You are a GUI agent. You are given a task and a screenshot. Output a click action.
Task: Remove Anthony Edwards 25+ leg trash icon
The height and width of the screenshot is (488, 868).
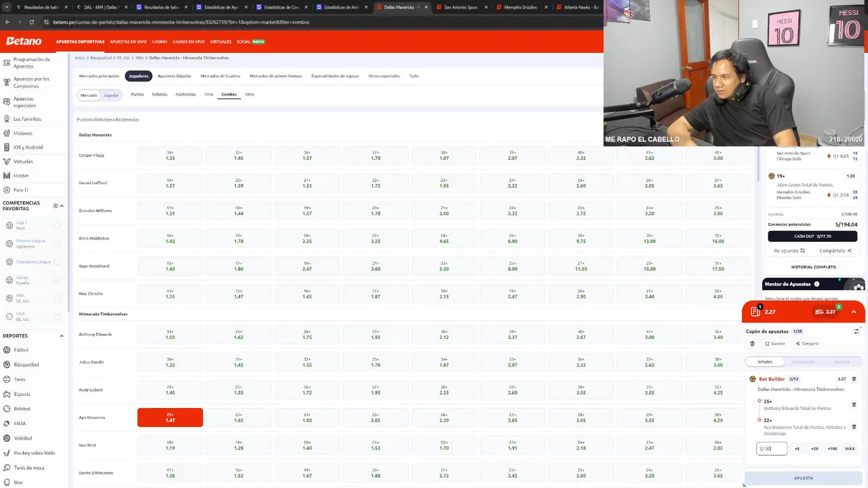click(854, 405)
